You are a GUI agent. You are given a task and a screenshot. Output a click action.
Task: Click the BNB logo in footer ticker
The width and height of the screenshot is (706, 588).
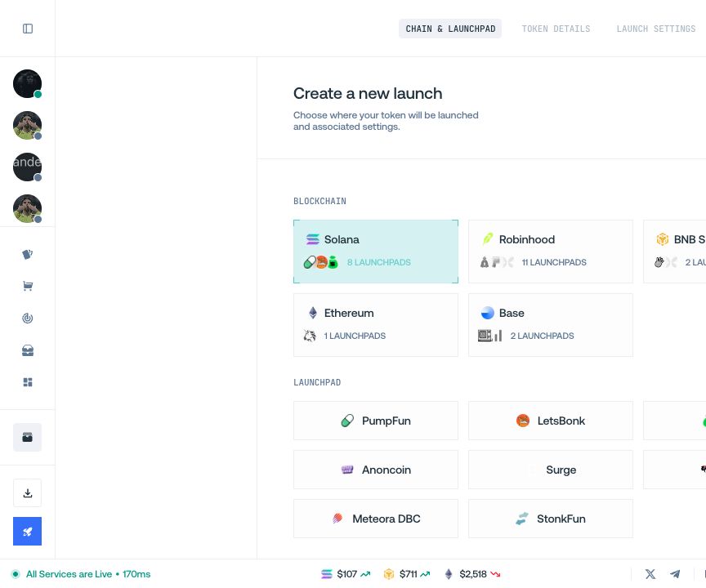(389, 574)
